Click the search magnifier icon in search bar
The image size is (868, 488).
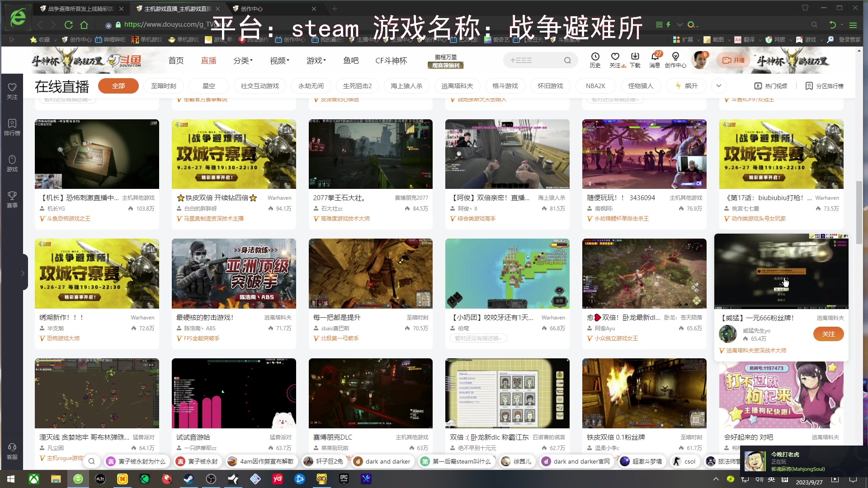[567, 60]
